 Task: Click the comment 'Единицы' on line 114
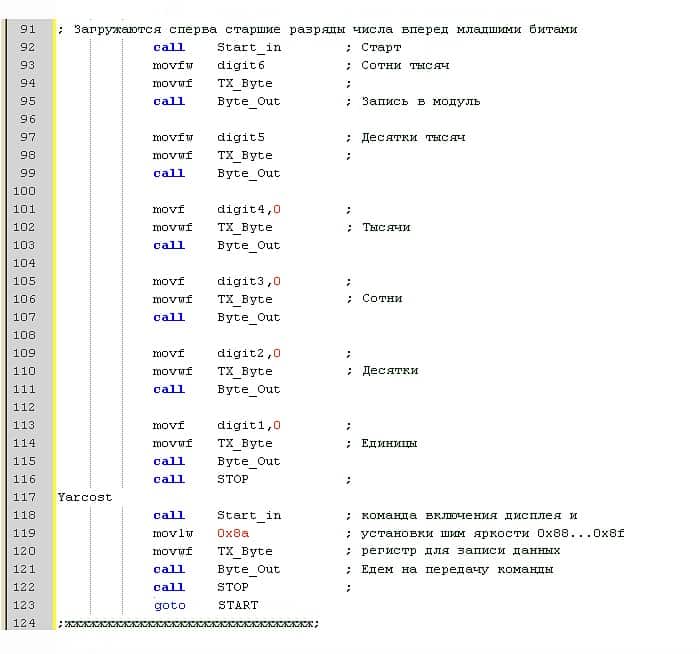coord(389,443)
